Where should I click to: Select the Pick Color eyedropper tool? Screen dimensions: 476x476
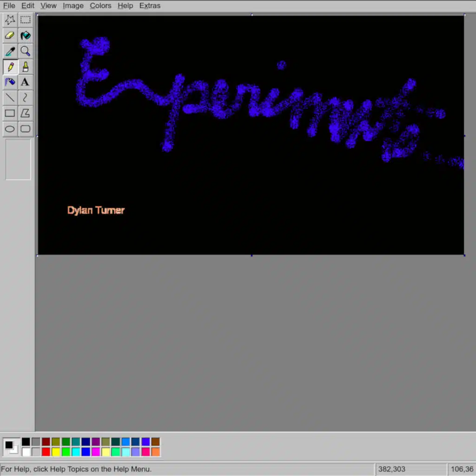tap(10, 51)
